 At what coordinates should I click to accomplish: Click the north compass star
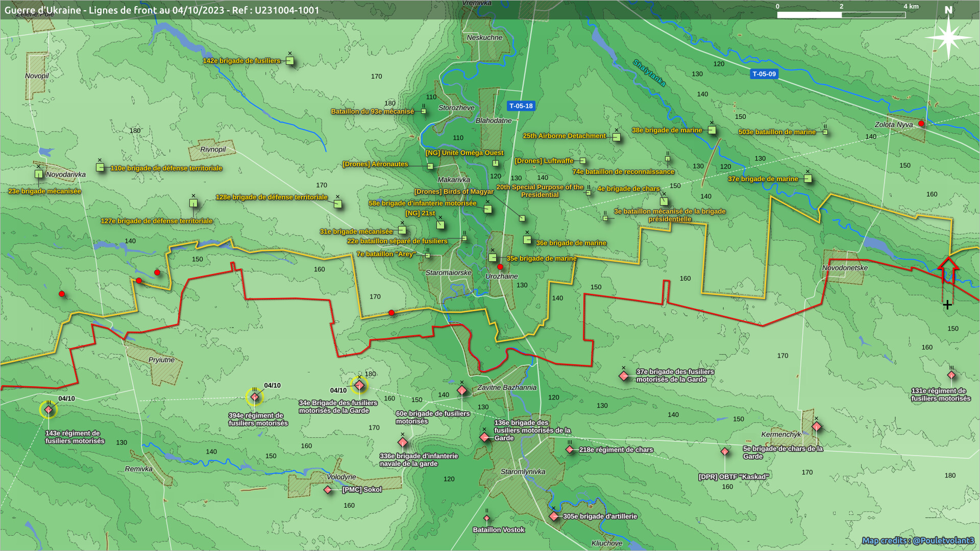948,37
